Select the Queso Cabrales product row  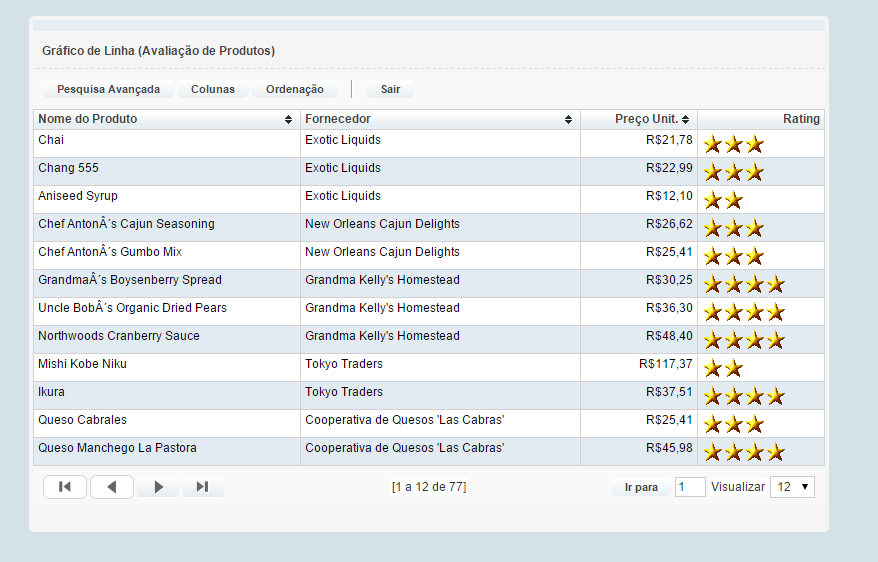tap(82, 420)
